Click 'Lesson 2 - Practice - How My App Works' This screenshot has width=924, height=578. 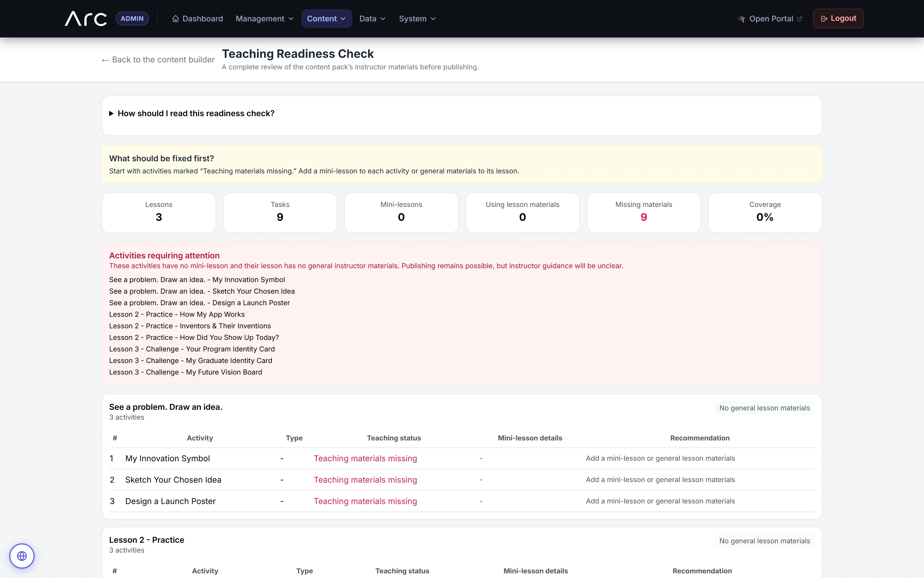[x=177, y=314]
